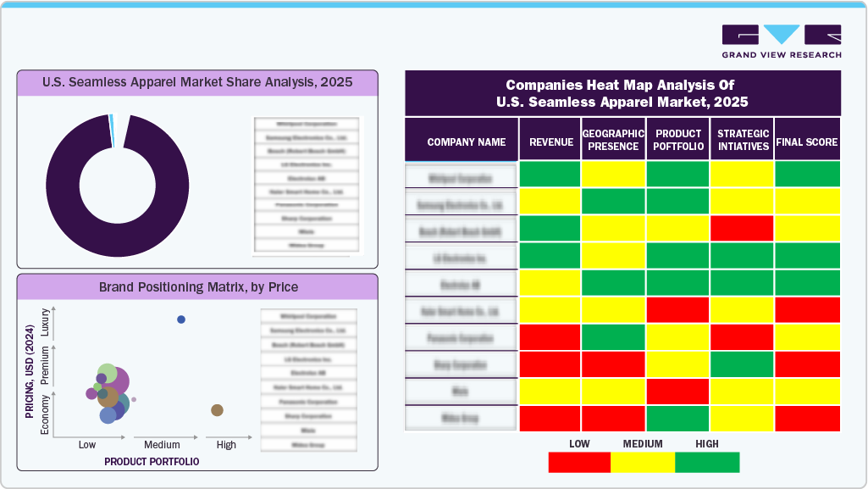Click the yellow MEDIUM legend swatch
The width and height of the screenshot is (868, 489).
point(643,462)
